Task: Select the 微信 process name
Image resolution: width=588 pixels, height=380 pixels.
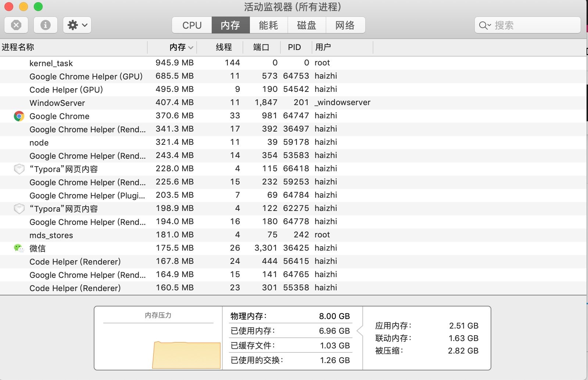Action: (x=37, y=248)
